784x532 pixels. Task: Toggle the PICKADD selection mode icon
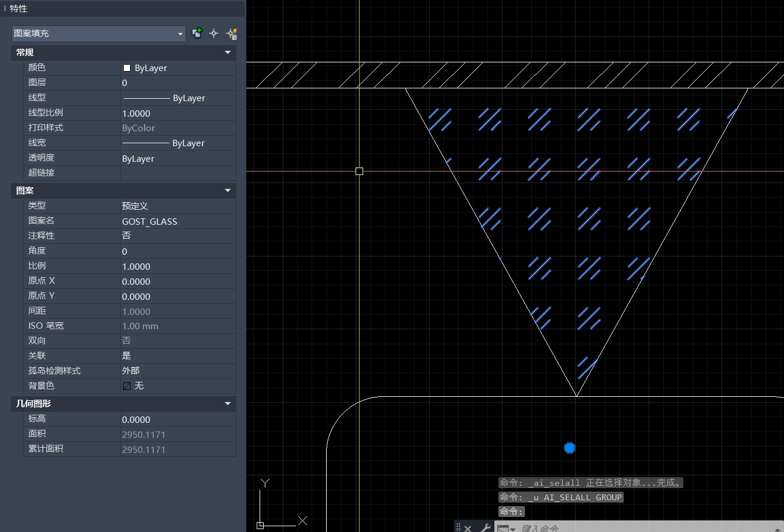[197, 34]
